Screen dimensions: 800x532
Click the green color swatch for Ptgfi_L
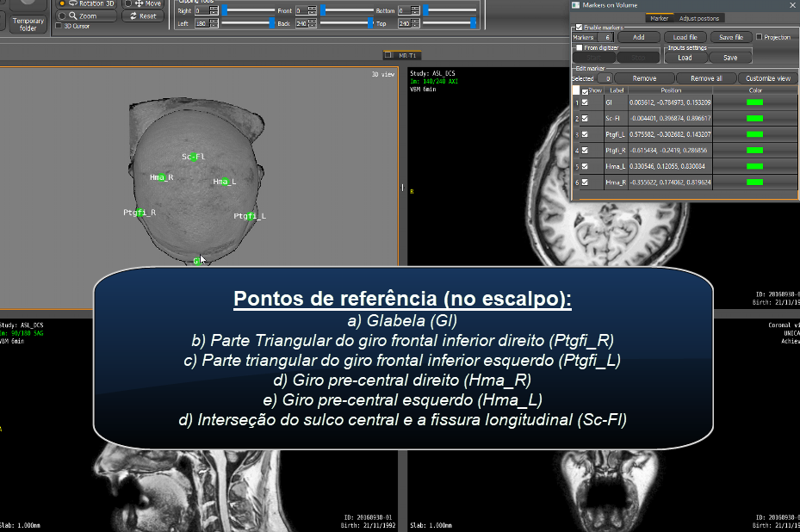[x=754, y=134]
